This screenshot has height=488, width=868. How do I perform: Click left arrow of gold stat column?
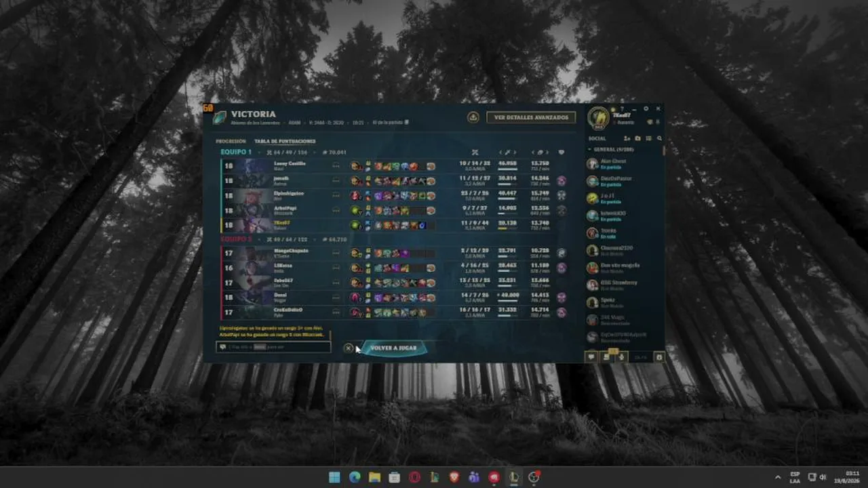533,152
